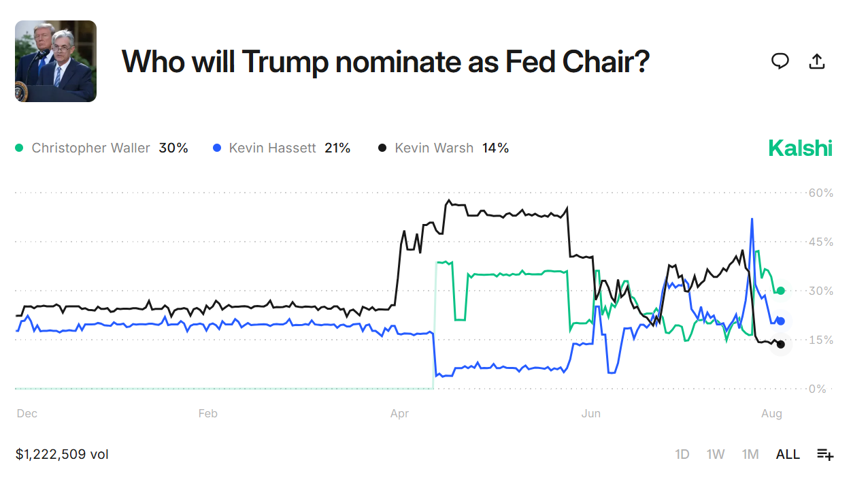
Task: Click the Kalshi logo
Action: (x=800, y=148)
